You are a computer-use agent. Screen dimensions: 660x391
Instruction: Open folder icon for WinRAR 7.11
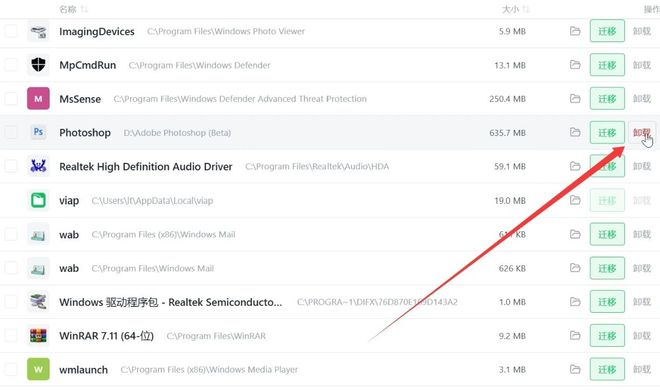pyautogui.click(x=575, y=335)
